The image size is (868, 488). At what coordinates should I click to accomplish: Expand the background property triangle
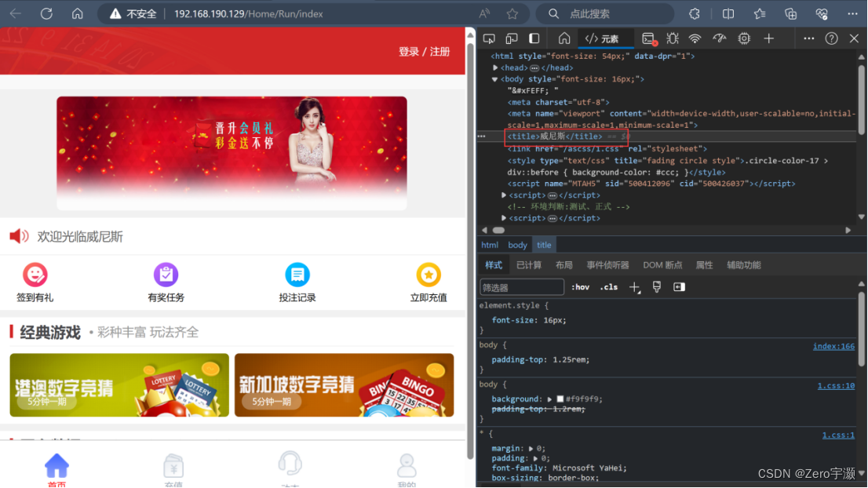tap(549, 399)
